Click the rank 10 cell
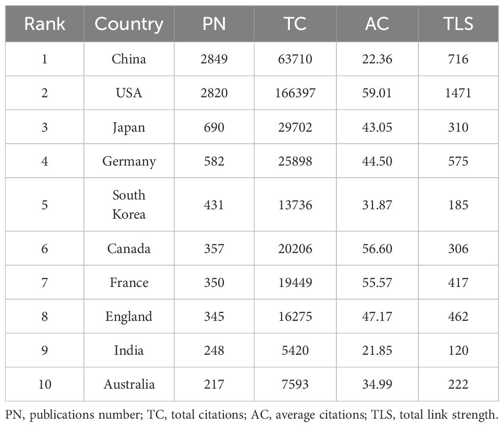The image size is (504, 427). [x=45, y=384]
